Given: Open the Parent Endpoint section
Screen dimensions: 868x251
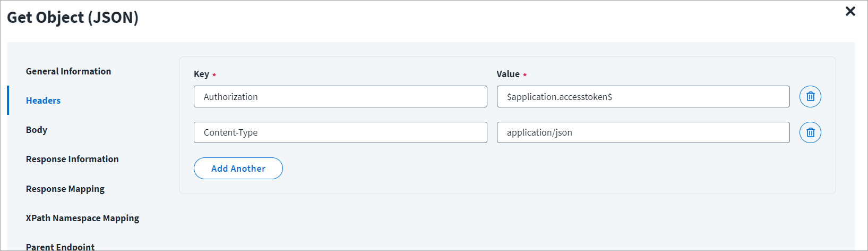Looking at the screenshot, I should (60, 246).
